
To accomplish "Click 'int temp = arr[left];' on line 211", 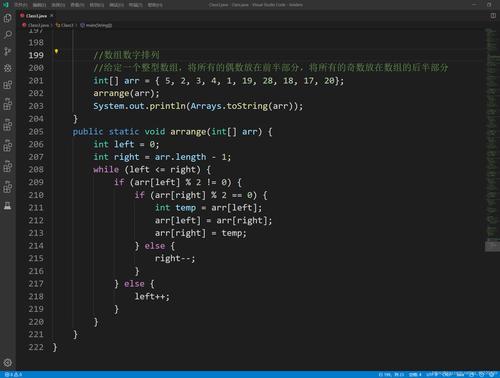I will 209,208.
